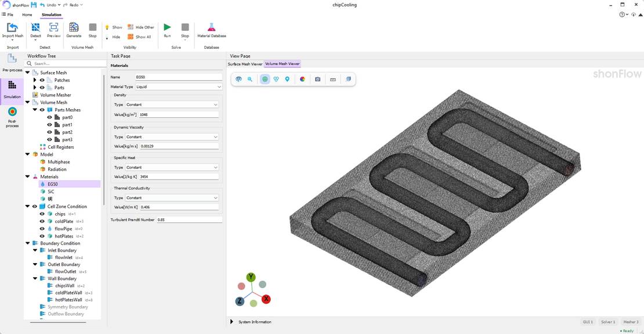Click the Density value field
The height and width of the screenshot is (334, 644).
[x=179, y=115]
